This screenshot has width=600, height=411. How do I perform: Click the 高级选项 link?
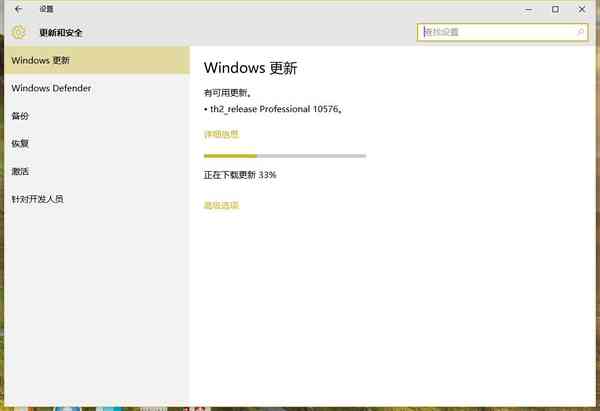221,206
